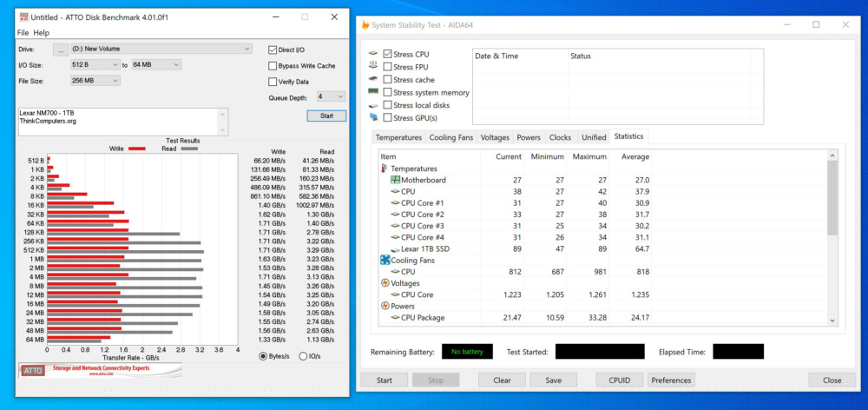Enable the Stress cache checkbox

[x=387, y=79]
